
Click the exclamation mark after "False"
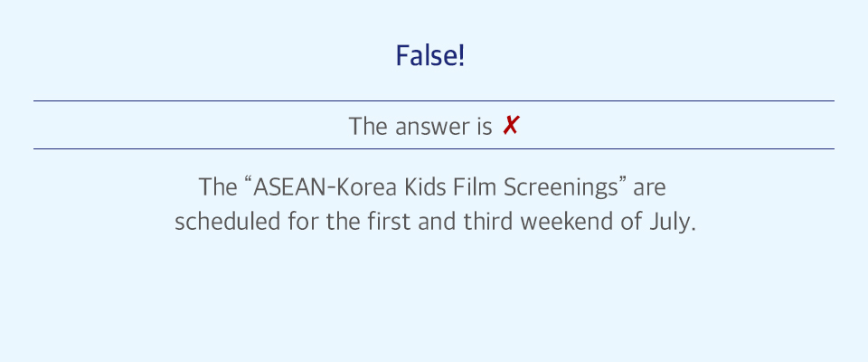coord(461,55)
